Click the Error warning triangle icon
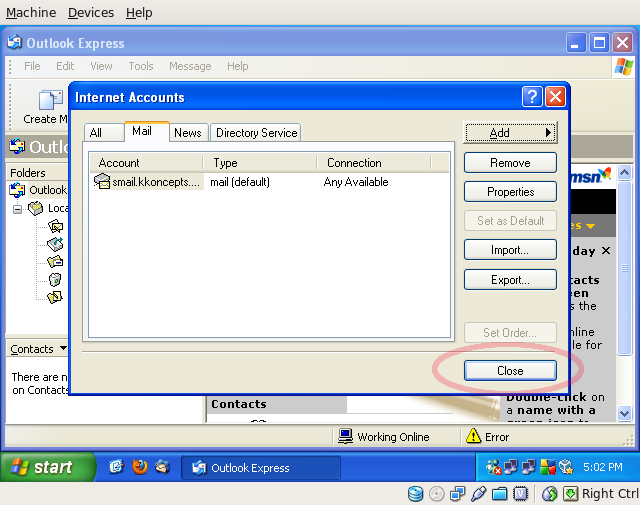The width and height of the screenshot is (640, 505). coord(473,436)
